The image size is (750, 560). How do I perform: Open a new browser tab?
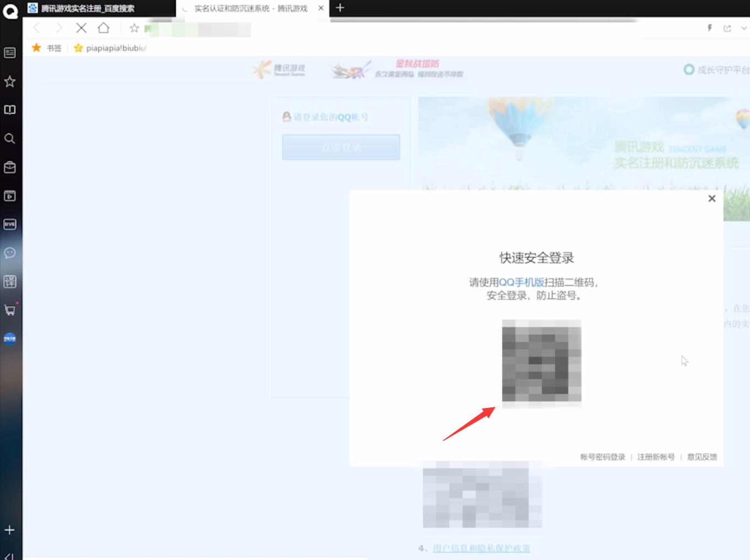pyautogui.click(x=340, y=8)
